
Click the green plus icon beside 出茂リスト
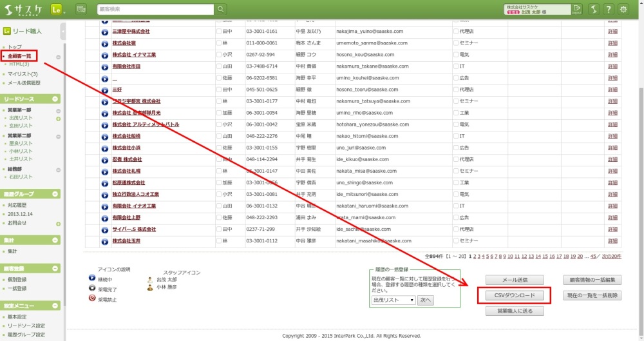click(58, 119)
